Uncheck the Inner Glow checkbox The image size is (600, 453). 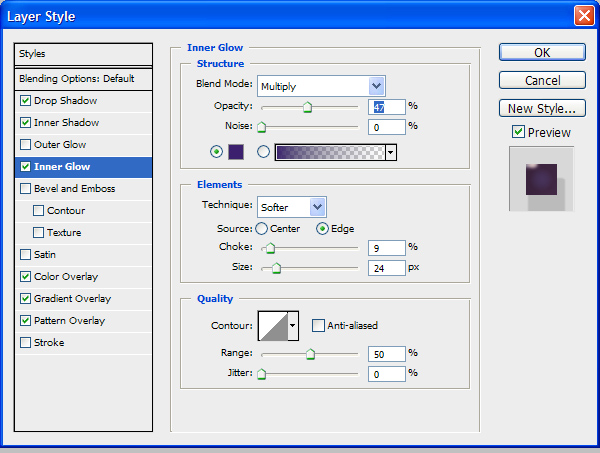coord(25,166)
